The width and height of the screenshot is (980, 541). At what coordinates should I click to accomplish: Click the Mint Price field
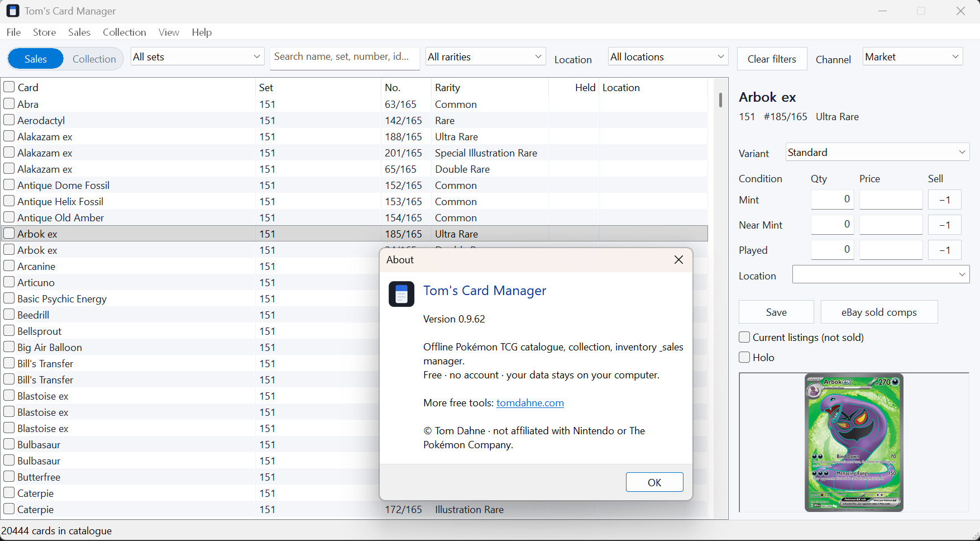(x=891, y=200)
